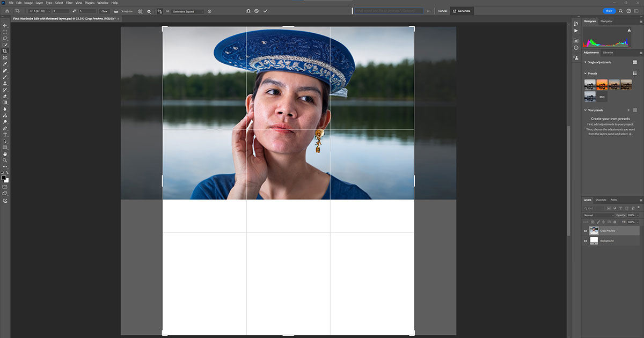Select the Type tool
The image size is (644, 338).
tap(5, 135)
